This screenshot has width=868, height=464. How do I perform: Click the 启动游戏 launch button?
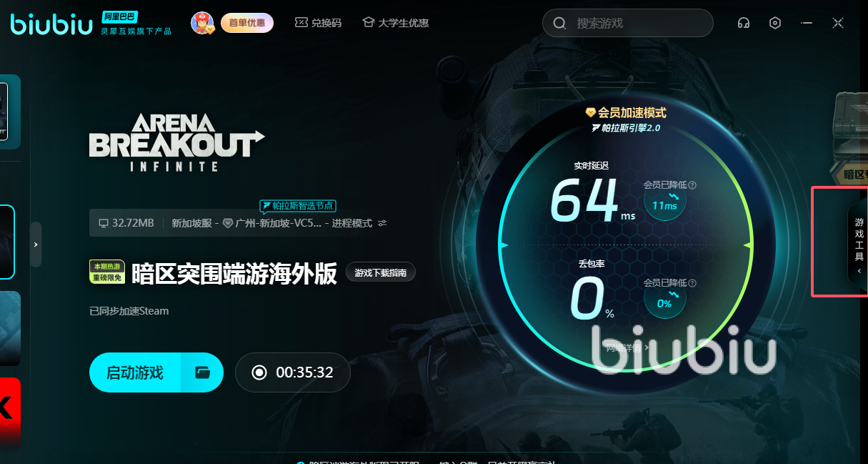pyautogui.click(x=135, y=372)
